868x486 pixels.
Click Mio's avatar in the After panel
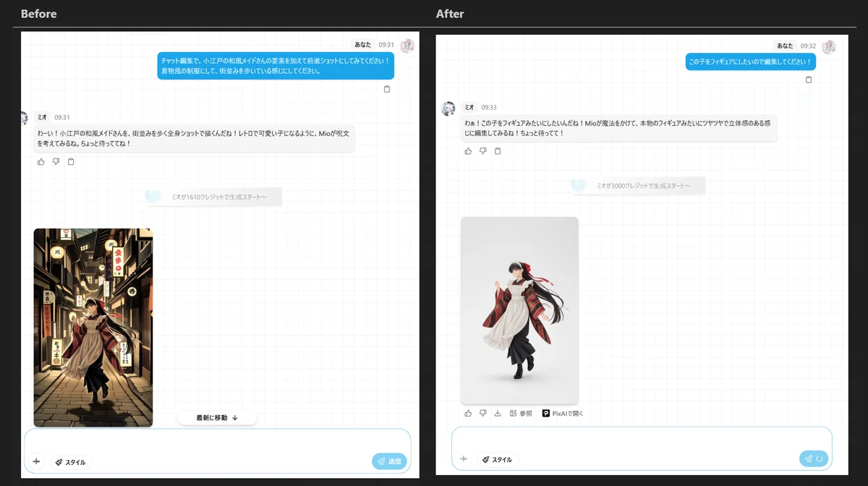click(x=448, y=108)
